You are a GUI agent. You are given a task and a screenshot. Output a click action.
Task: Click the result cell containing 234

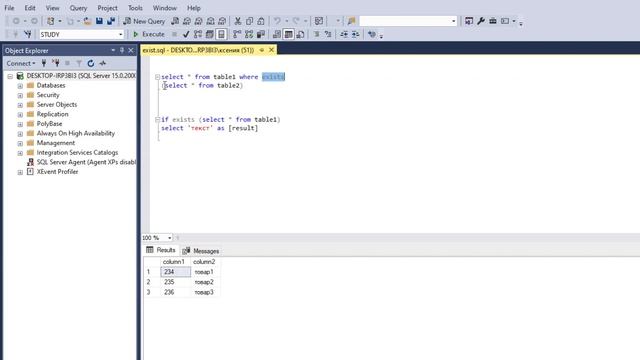[x=176, y=272]
